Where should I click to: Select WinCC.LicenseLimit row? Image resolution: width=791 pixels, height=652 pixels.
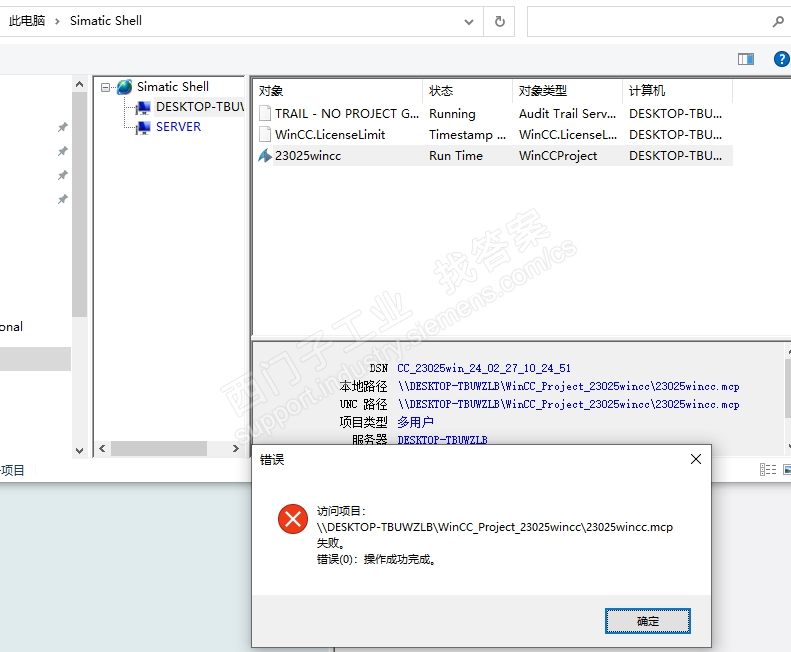coord(494,134)
